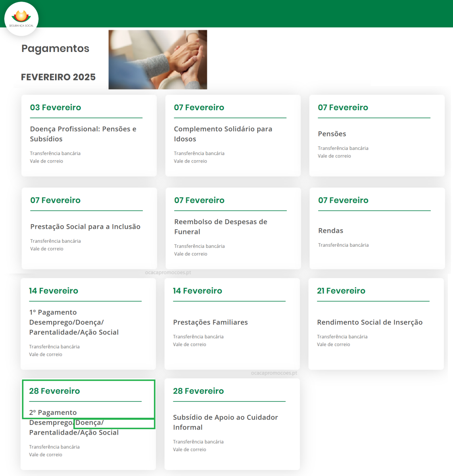The image size is (453, 476).
Task: Open Reembolso de Despesas de Funeral
Action: coord(221,227)
